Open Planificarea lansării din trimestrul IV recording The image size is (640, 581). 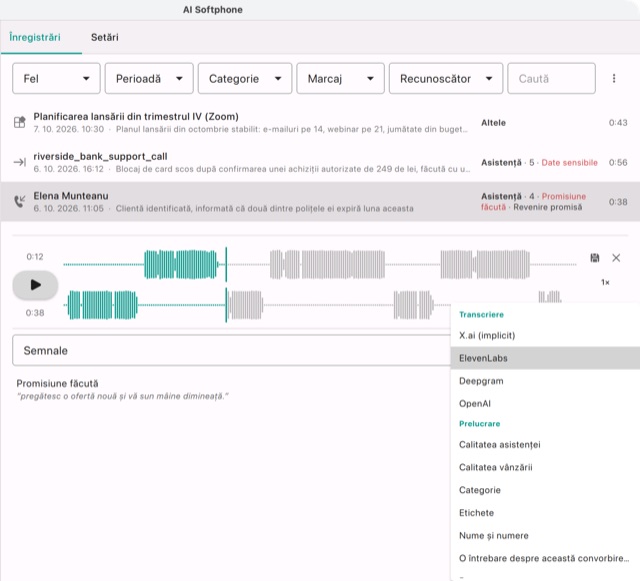pos(320,122)
